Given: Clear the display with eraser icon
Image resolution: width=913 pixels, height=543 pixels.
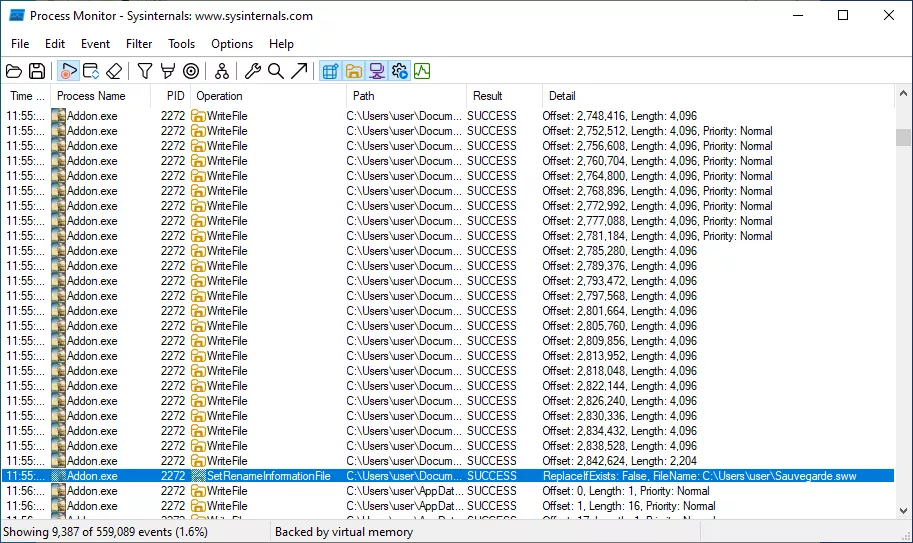Looking at the screenshot, I should tap(114, 71).
